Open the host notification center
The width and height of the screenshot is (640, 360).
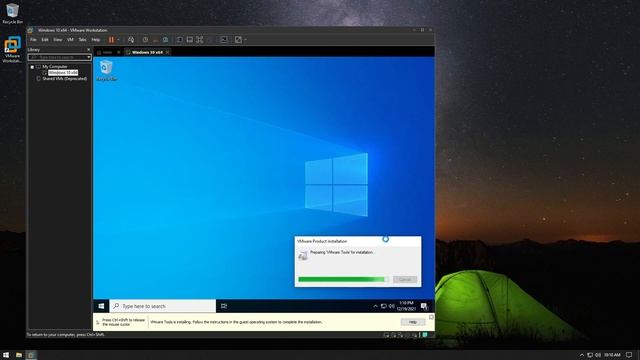pos(629,355)
